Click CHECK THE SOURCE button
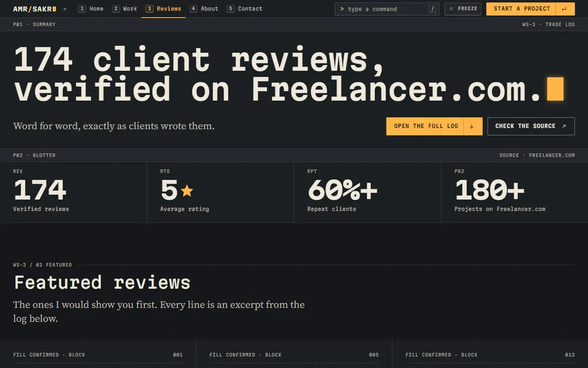This screenshot has width=588, height=368. (531, 126)
